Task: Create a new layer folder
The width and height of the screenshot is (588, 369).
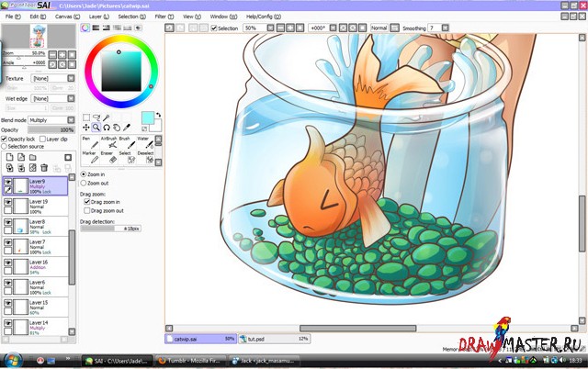Action: point(33,157)
